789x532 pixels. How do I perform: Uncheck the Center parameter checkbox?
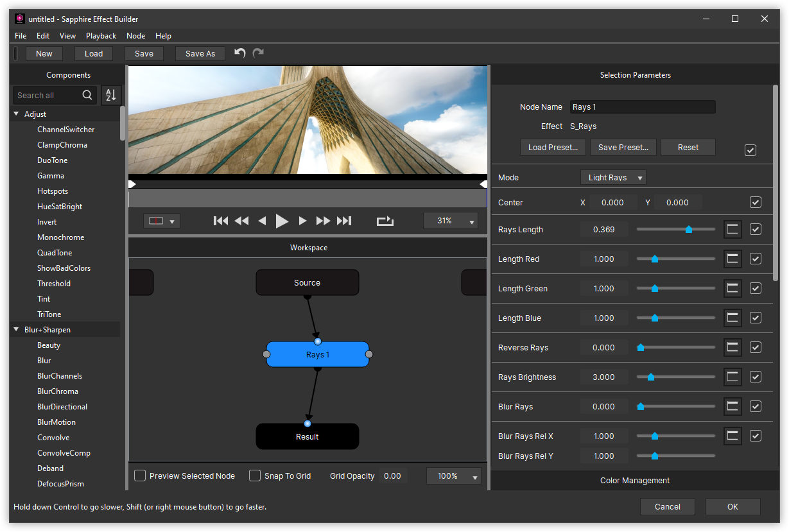pyautogui.click(x=756, y=203)
